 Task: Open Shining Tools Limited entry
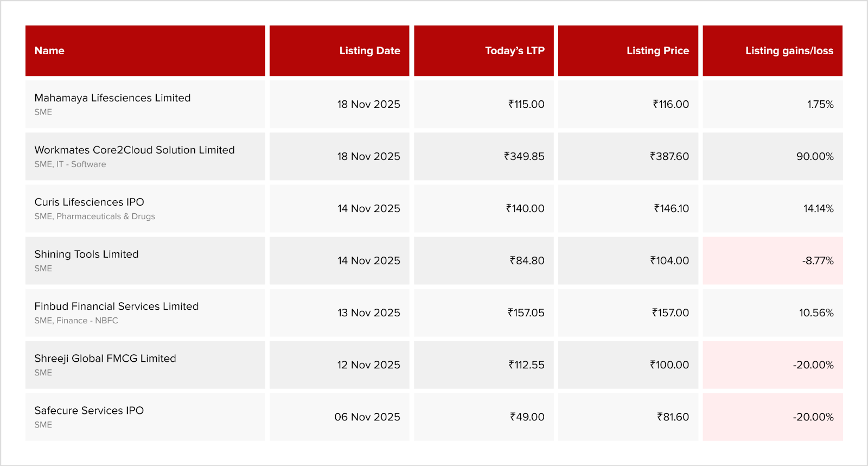point(86,254)
